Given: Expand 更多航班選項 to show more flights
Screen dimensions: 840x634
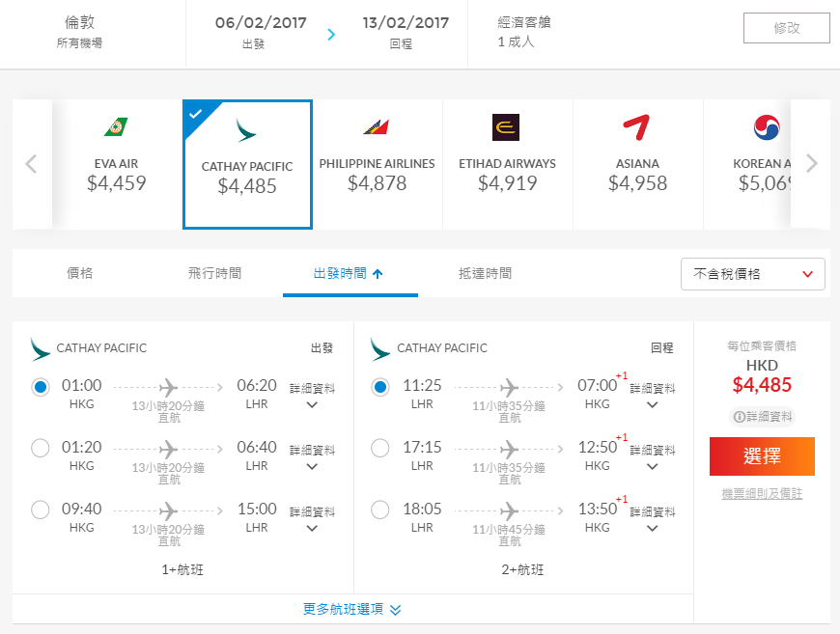Looking at the screenshot, I should (352, 609).
